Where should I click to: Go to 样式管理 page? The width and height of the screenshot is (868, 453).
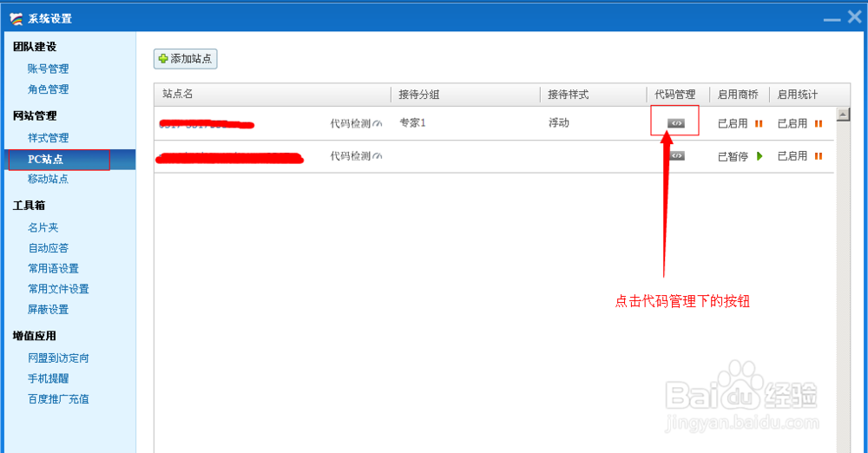[x=48, y=138]
